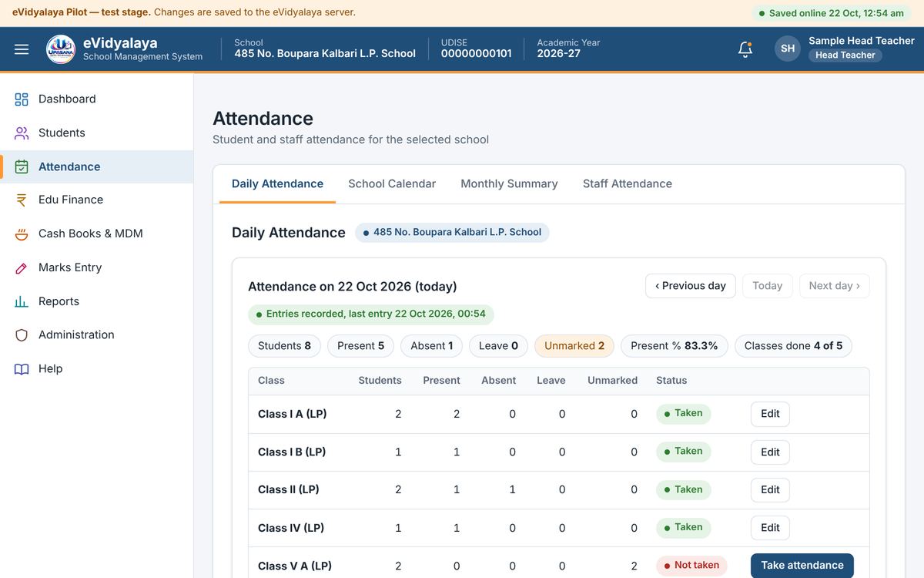Click the Class IV (LP) row name
This screenshot has width=924, height=578.
tap(291, 528)
